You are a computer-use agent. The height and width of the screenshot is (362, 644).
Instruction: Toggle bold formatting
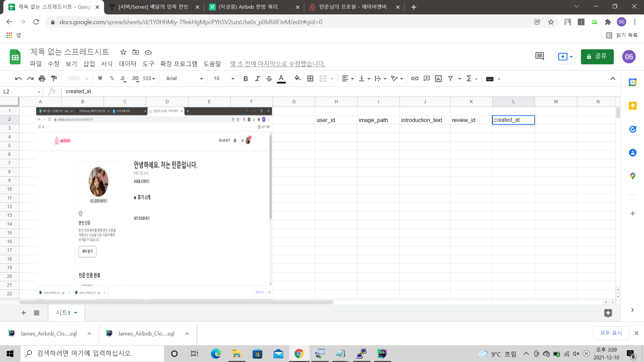[x=246, y=78]
